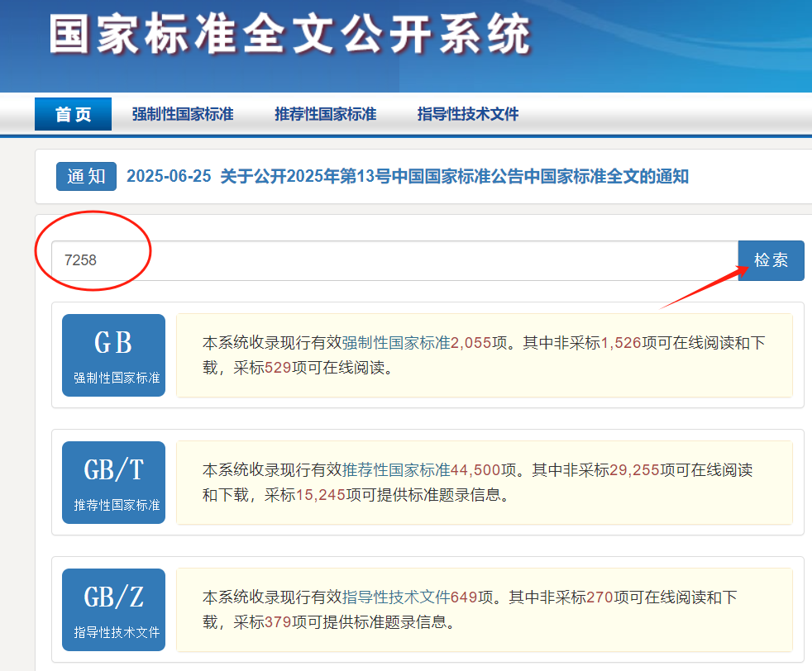The width and height of the screenshot is (812, 671).
Task: Click the GB/Z 指导性技术文件 blue panel icon
Action: 113,609
